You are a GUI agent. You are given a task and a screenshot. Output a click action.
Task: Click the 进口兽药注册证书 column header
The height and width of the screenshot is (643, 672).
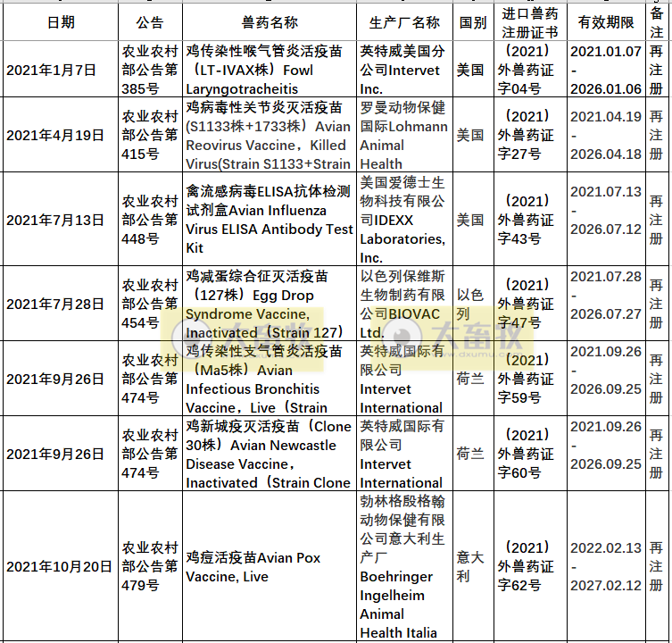(530, 22)
